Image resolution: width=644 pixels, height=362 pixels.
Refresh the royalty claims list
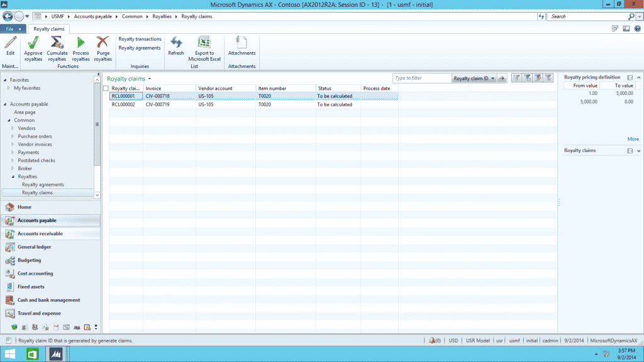click(x=176, y=46)
